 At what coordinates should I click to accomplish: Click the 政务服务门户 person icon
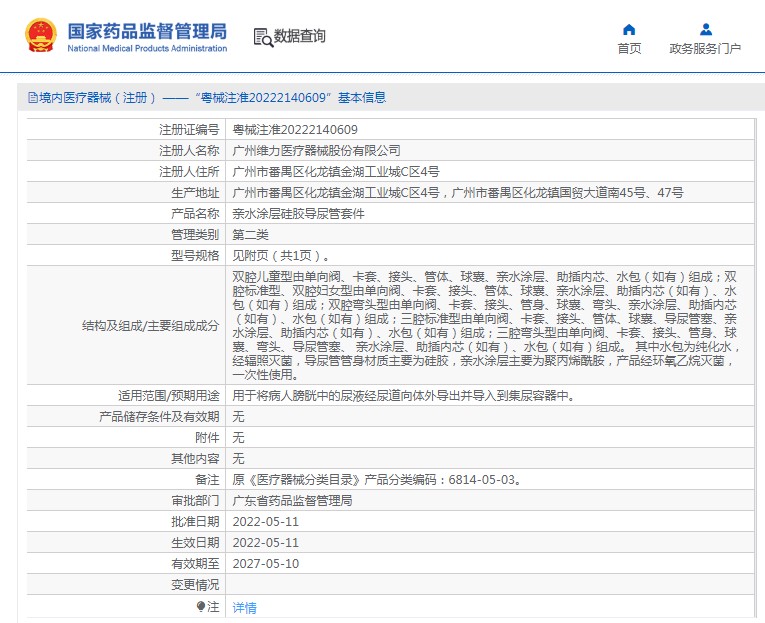pyautogui.click(x=705, y=30)
